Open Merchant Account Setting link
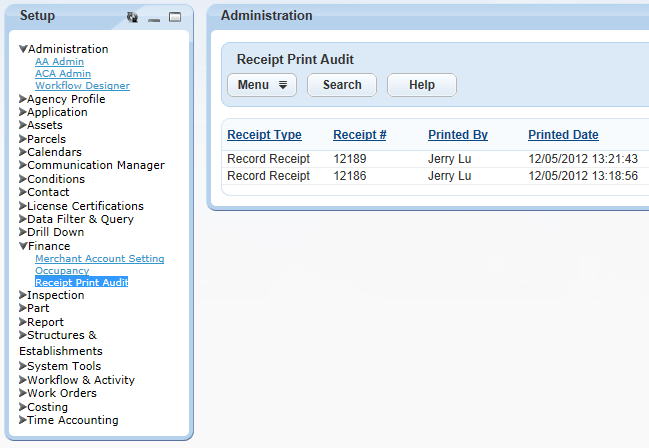649x448 pixels. coord(99,259)
